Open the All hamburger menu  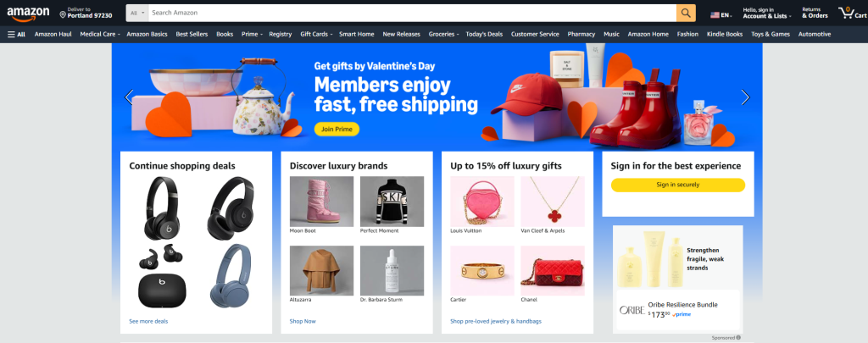pos(17,34)
